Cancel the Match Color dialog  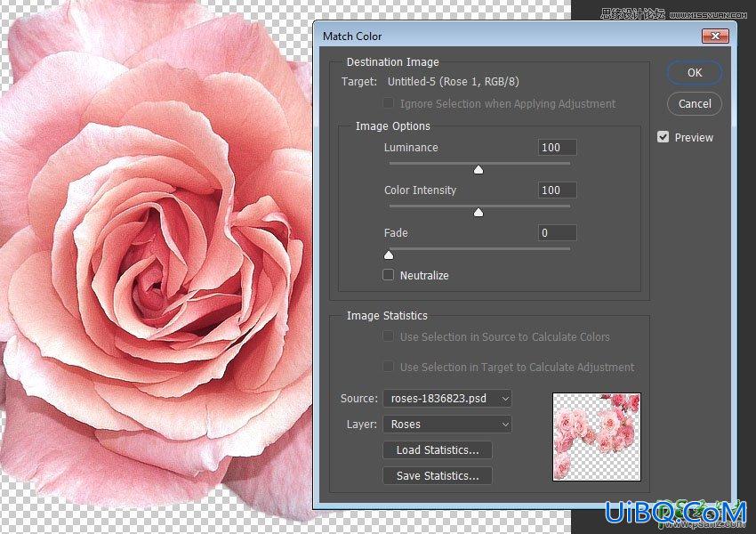tap(695, 104)
